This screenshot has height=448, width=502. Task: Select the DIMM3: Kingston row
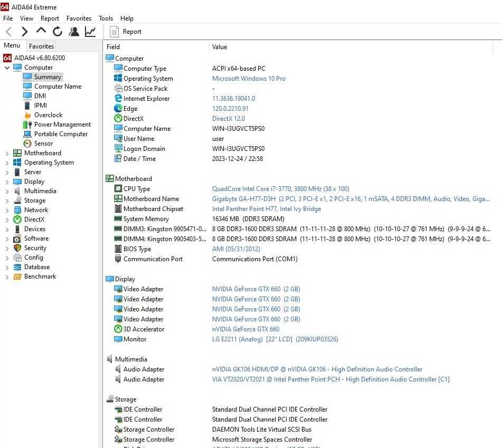point(298,229)
